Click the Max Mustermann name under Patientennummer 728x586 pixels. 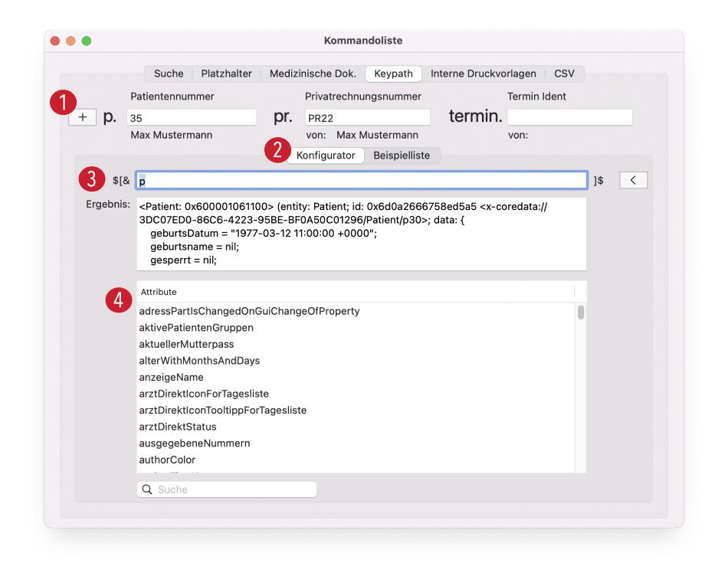172,135
